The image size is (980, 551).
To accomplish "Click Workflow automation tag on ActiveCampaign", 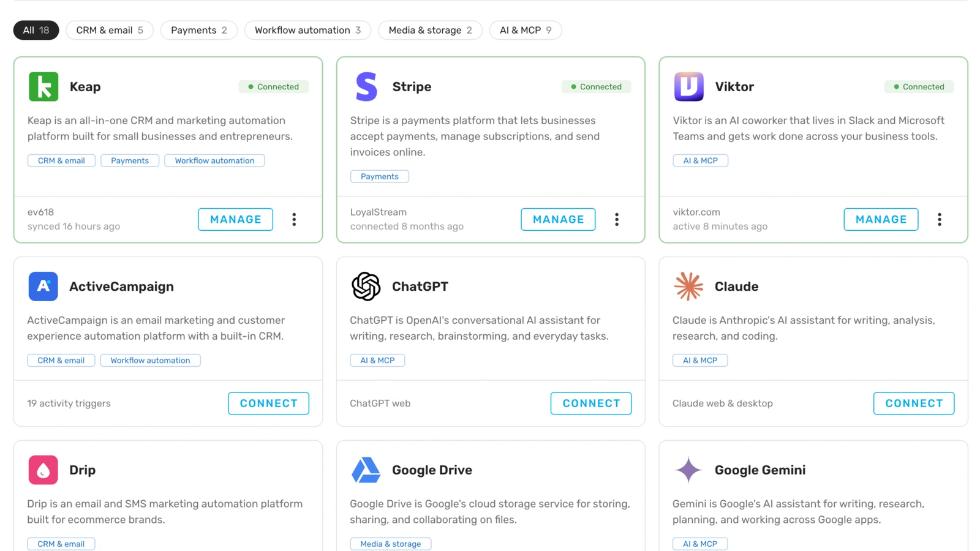I will [x=150, y=361].
